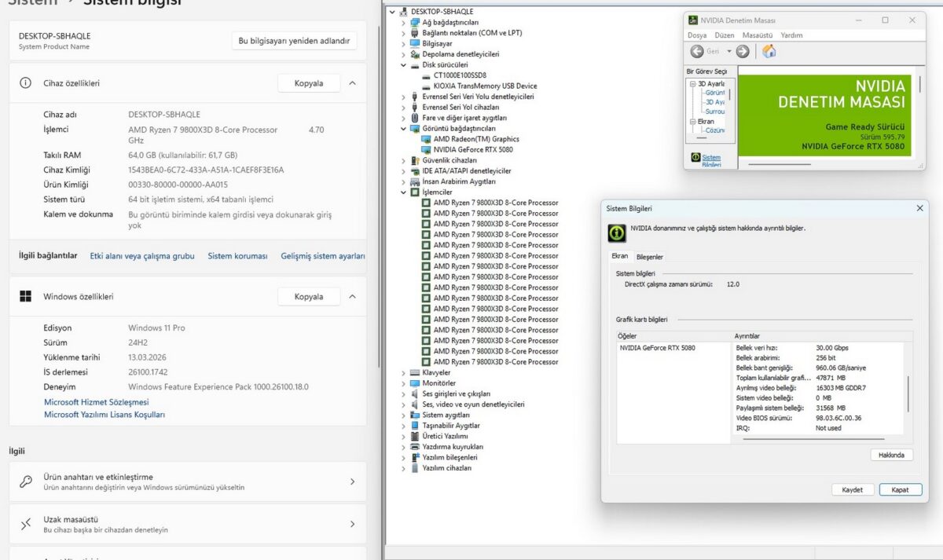Click the Back arrow in NVIDIA Denetim Masası
Image resolution: width=943 pixels, height=560 pixels.
click(x=697, y=51)
